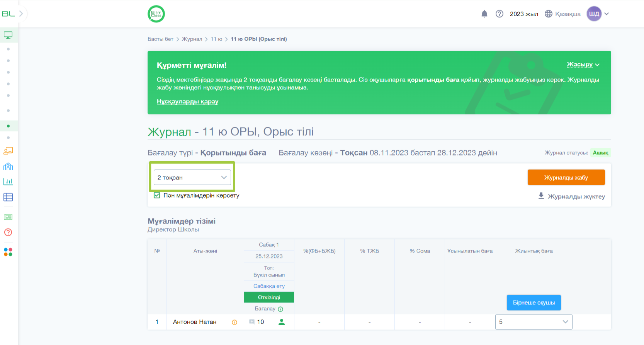Click info icon next to Бағалау
The width and height of the screenshot is (644, 345).
(280, 309)
